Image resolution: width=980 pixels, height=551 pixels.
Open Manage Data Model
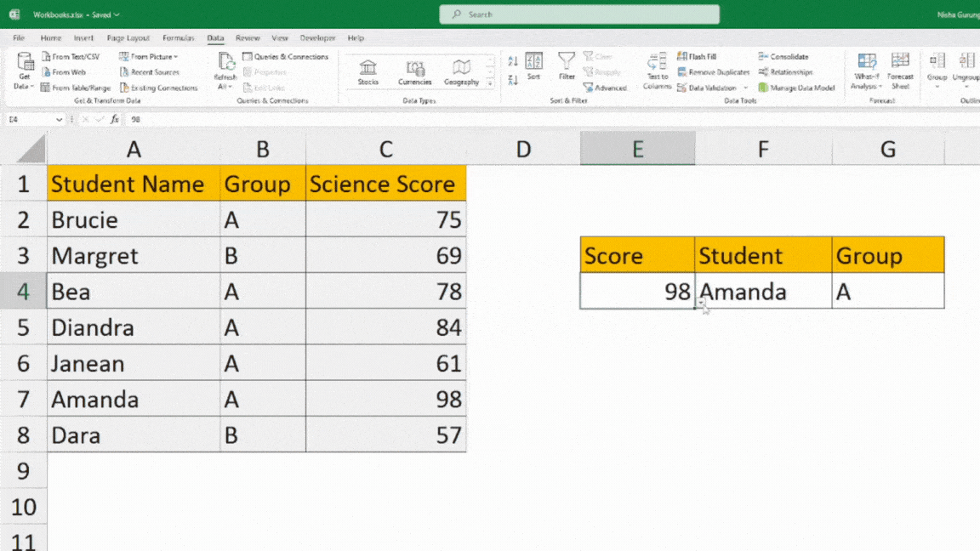tap(796, 88)
